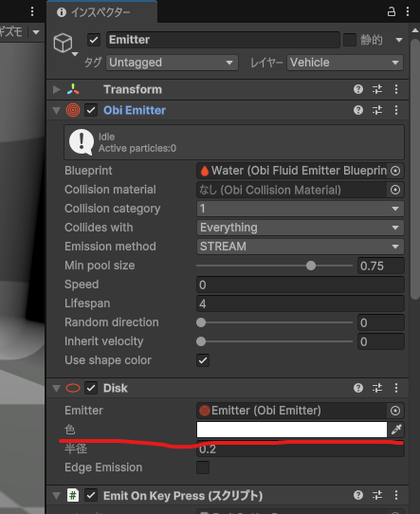The image size is (420, 514).
Task: Click the white color swatch field
Action: tap(292, 430)
